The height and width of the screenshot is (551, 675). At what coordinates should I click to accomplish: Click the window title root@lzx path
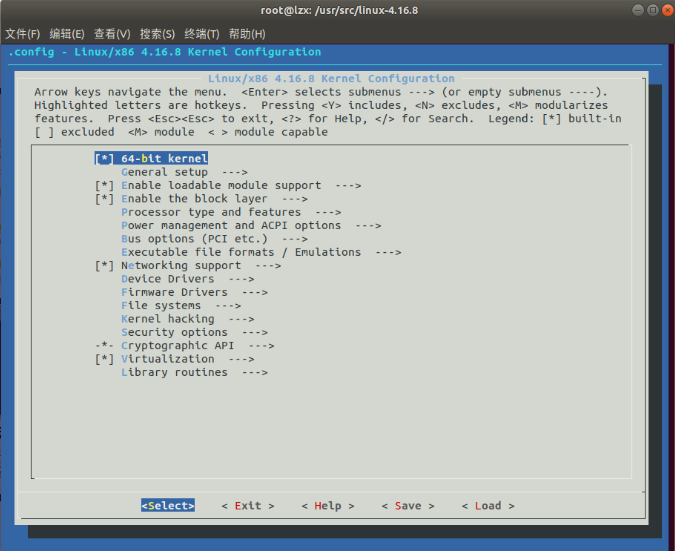tap(339, 10)
